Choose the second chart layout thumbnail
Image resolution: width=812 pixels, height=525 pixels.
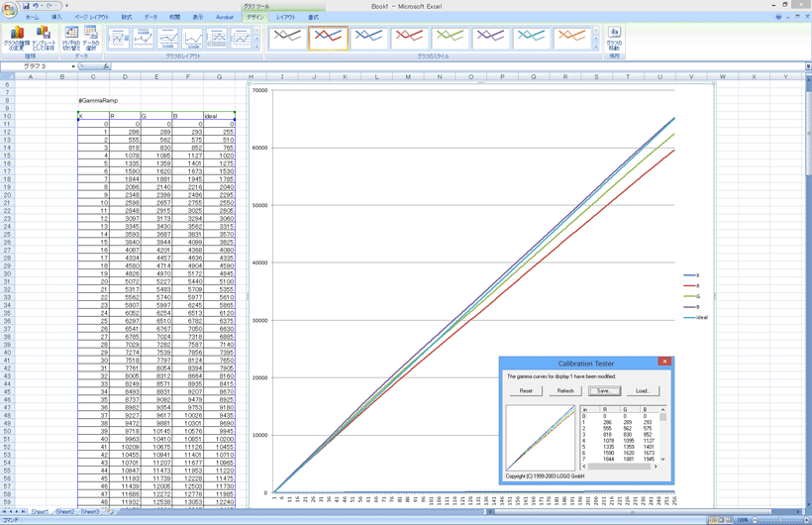(143, 39)
